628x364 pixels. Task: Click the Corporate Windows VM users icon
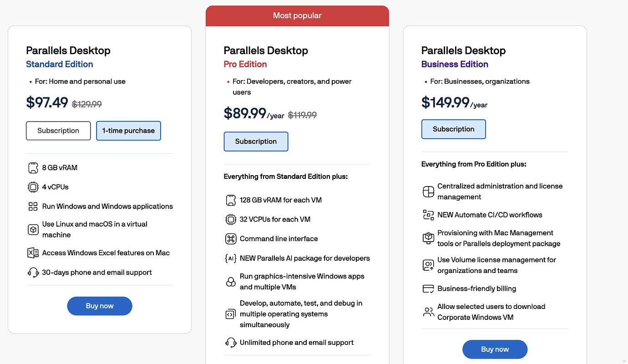428,312
